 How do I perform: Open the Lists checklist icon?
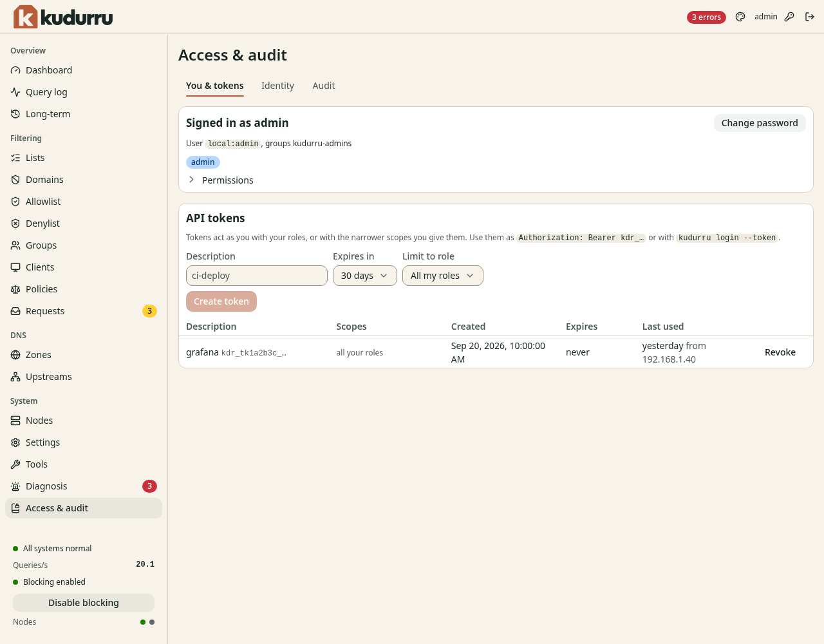click(15, 158)
